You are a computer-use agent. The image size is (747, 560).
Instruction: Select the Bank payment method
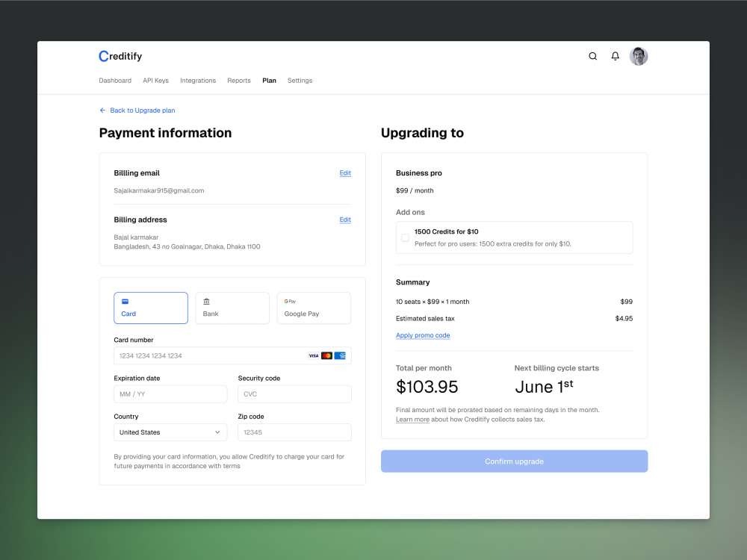(232, 308)
